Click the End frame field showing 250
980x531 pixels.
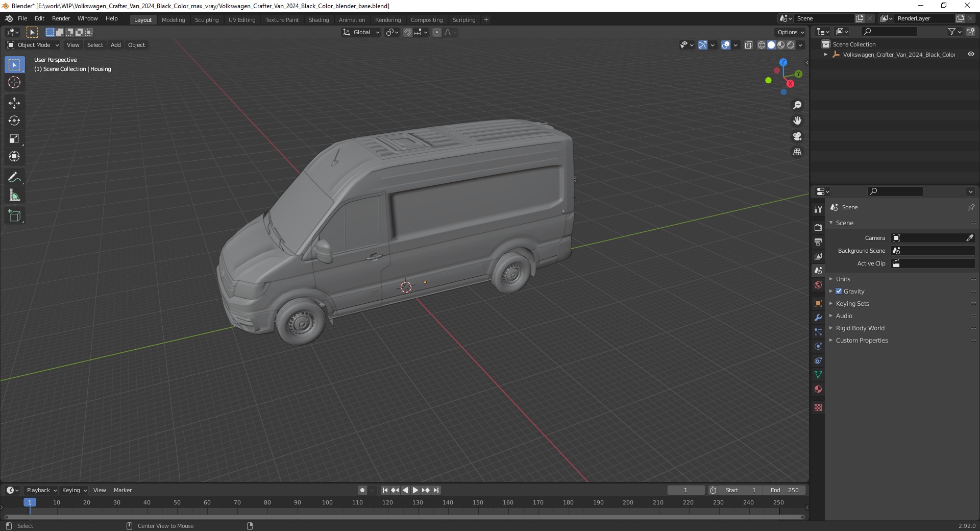click(785, 490)
